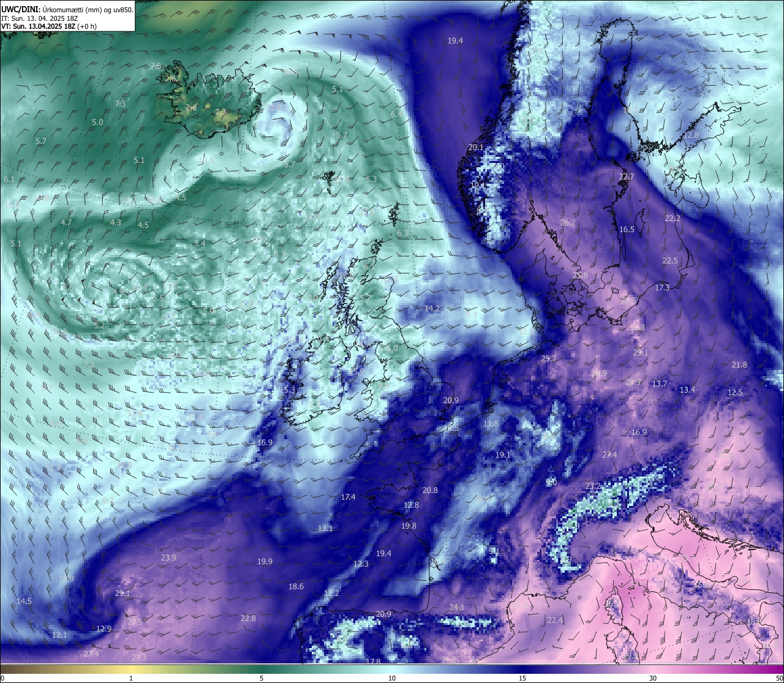
Task: Select the 24.1 value near the Pyrenees
Action: click(x=457, y=608)
